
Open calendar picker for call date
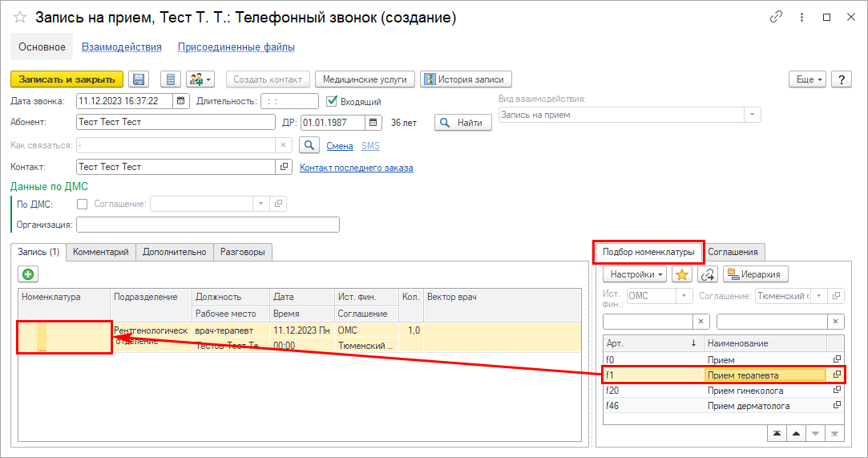point(181,101)
